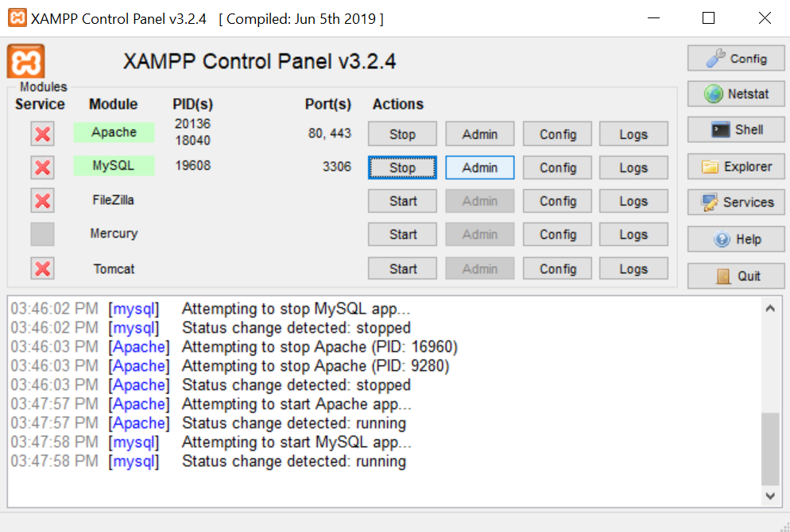Launch the Shell terminal
790x532 pixels.
tap(736, 129)
